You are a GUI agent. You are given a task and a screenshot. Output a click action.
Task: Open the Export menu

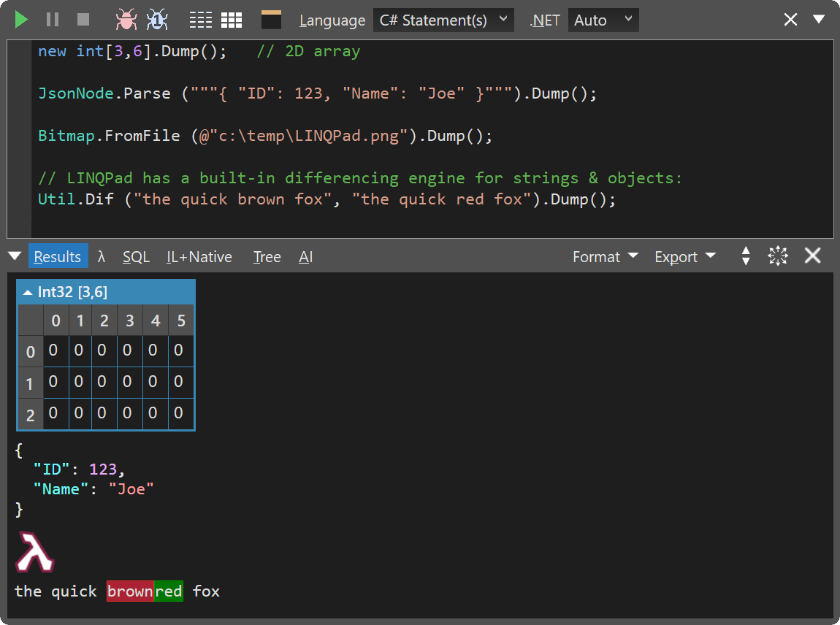(684, 256)
